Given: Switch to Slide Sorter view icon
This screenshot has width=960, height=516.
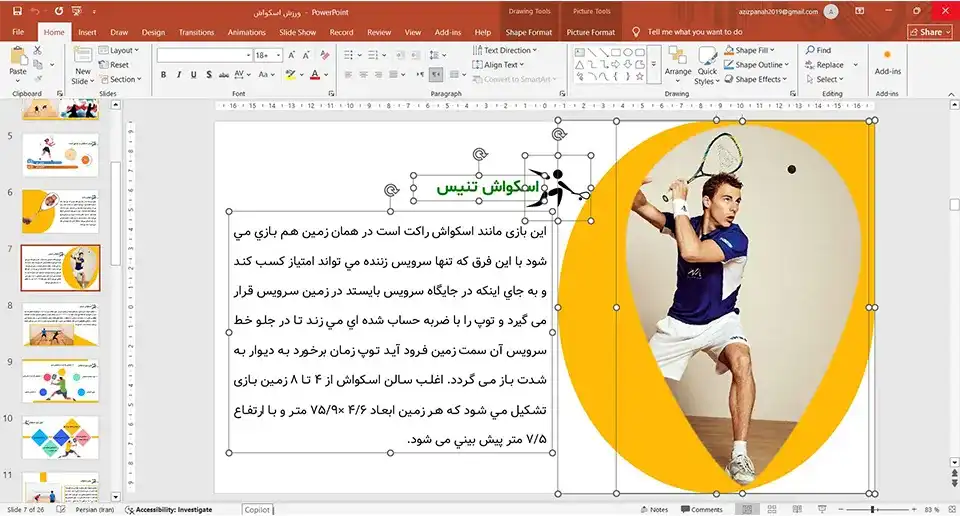Looking at the screenshot, I should pyautogui.click(x=772, y=509).
